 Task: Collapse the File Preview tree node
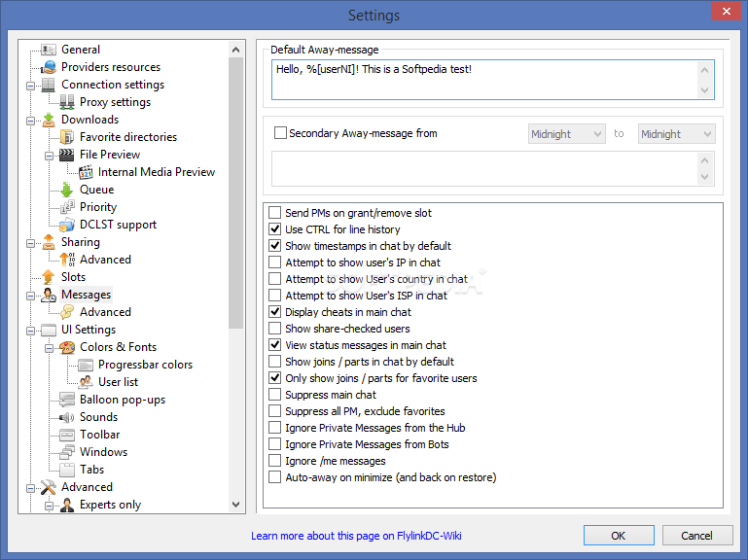(49, 156)
